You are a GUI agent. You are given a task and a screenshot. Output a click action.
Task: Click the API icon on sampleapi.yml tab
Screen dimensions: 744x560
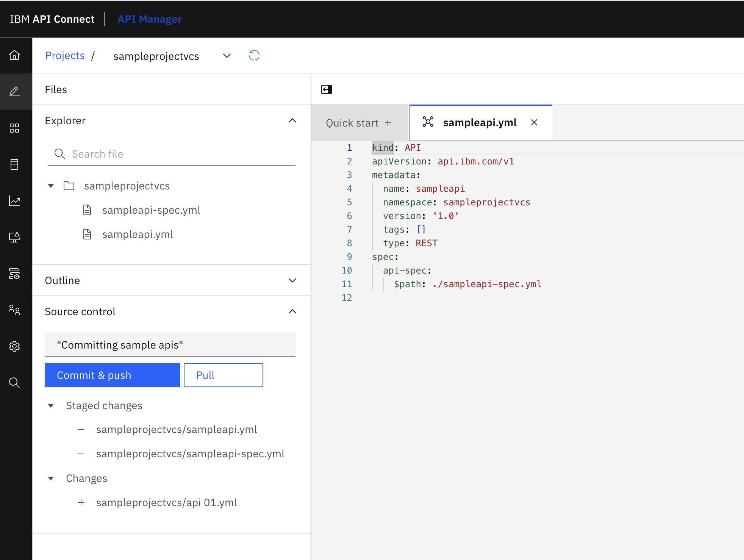point(428,122)
